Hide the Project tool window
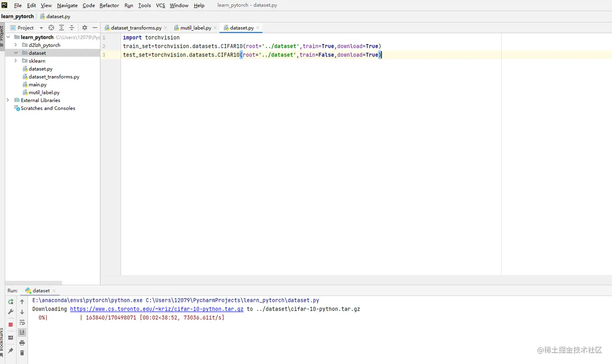612x364 pixels. pos(95,28)
